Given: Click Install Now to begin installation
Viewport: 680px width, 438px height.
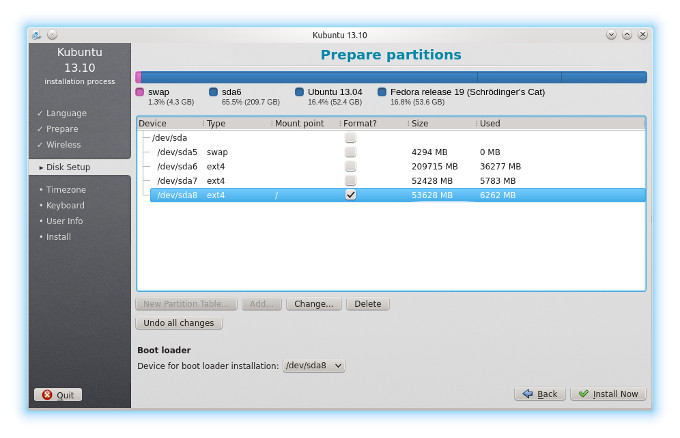Looking at the screenshot, I should click(x=608, y=394).
